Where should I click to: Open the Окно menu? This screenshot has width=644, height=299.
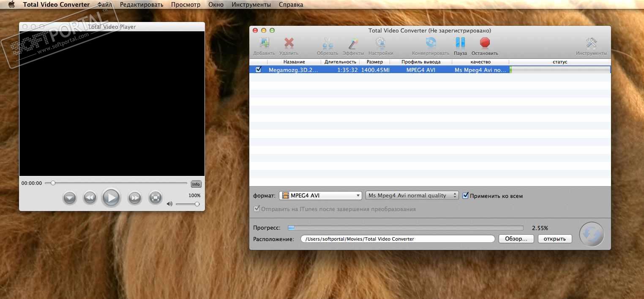pyautogui.click(x=216, y=5)
